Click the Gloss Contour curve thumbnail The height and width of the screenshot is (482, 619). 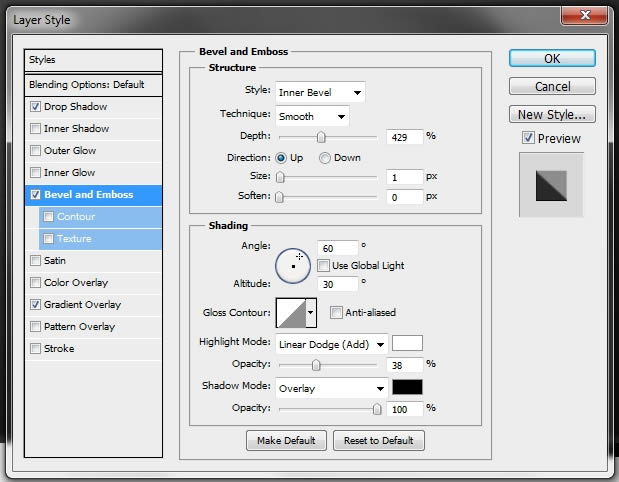[x=291, y=313]
